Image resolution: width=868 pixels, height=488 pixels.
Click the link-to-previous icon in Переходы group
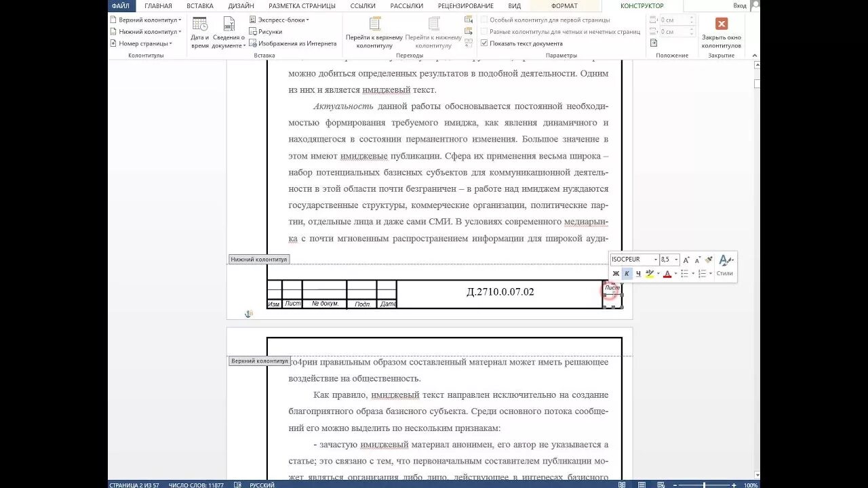[x=468, y=43]
